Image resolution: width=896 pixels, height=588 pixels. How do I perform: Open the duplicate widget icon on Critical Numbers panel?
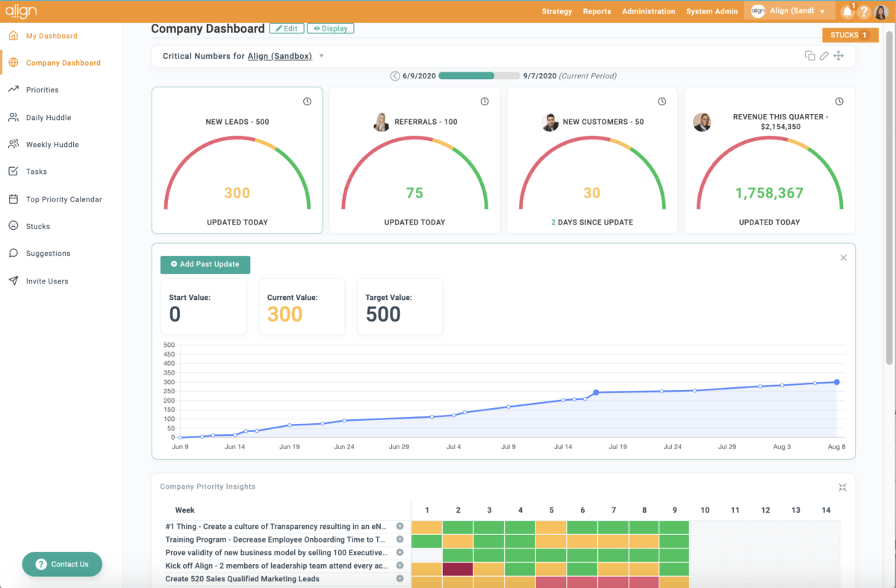tap(810, 55)
